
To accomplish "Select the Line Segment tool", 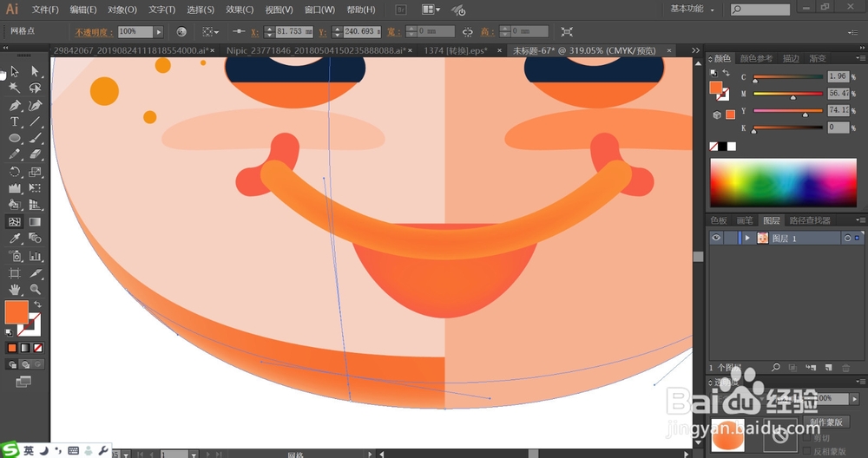I will pos(35,121).
